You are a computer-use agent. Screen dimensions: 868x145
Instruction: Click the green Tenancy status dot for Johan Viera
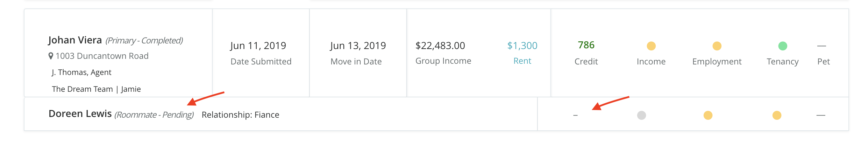(783, 46)
